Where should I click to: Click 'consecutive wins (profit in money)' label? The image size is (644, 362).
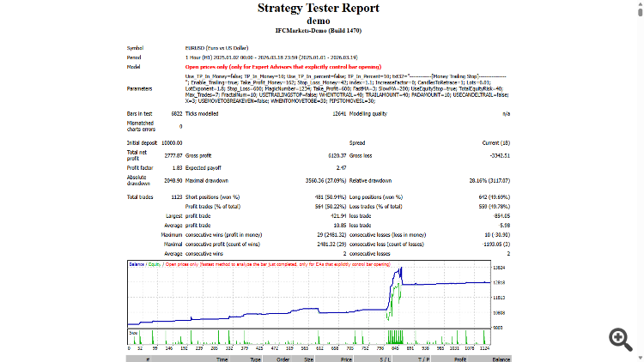click(223, 235)
